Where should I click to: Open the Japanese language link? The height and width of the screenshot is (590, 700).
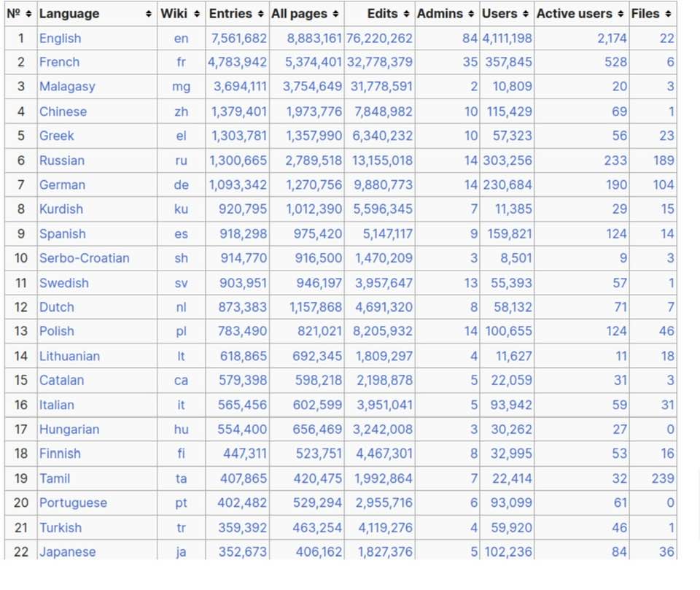[x=67, y=552]
